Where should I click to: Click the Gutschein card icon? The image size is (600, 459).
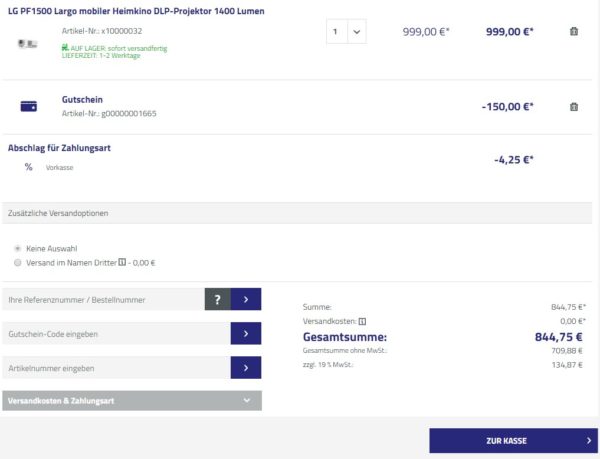coord(29,107)
